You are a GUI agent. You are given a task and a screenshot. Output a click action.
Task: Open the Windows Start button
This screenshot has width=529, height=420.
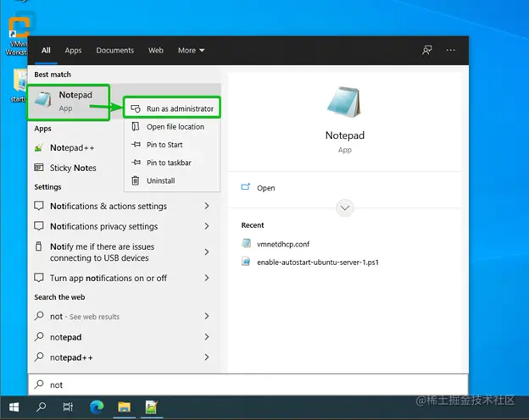(x=14, y=407)
